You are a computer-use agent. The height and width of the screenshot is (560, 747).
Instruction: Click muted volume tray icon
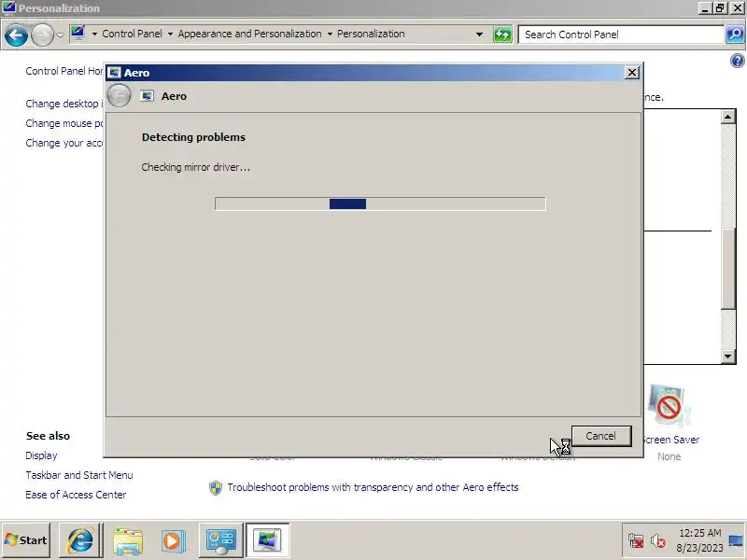click(658, 541)
